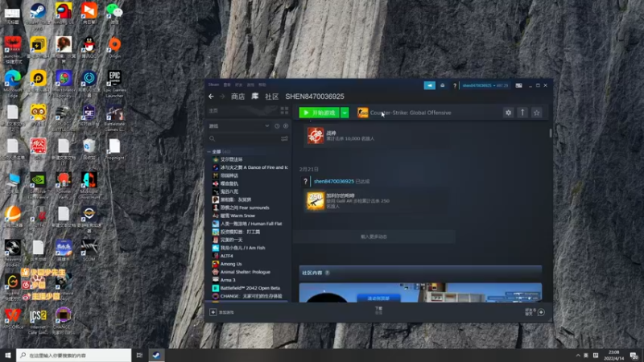The width and height of the screenshot is (644, 362).
Task: Open the Steam desktop shortcut
Action: pos(38,14)
